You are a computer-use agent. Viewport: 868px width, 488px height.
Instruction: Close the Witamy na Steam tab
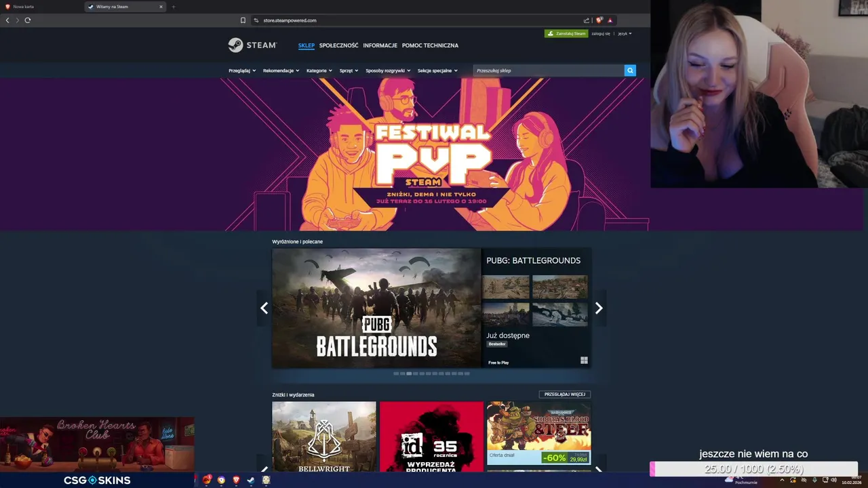pyautogui.click(x=161, y=7)
